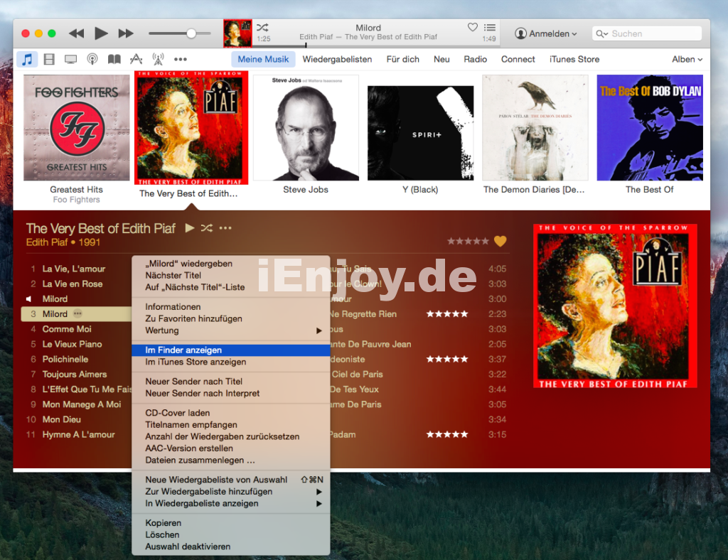Open the Apps icon
The width and height of the screenshot is (728, 560).
click(x=136, y=59)
